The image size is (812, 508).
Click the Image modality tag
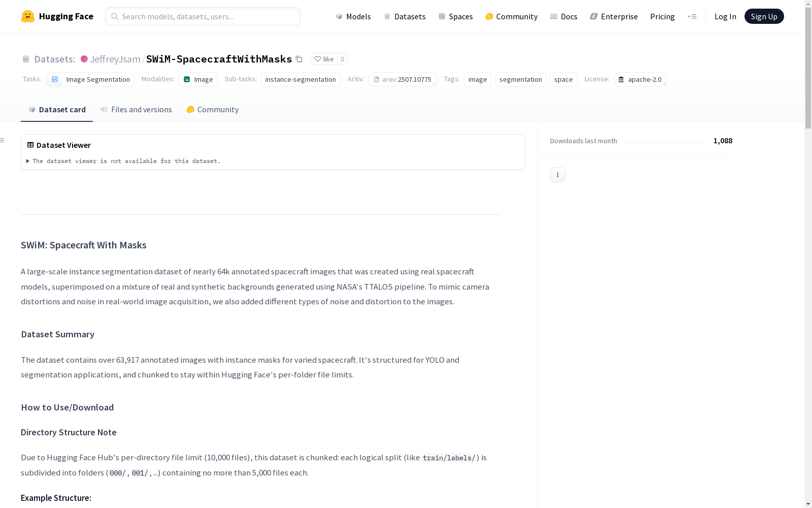pos(198,79)
